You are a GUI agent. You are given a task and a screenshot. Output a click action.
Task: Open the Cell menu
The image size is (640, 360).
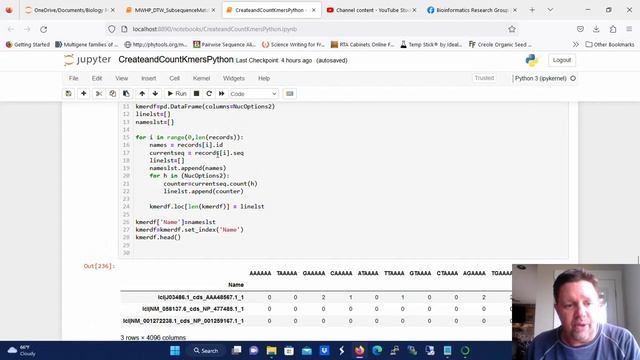coord(175,78)
